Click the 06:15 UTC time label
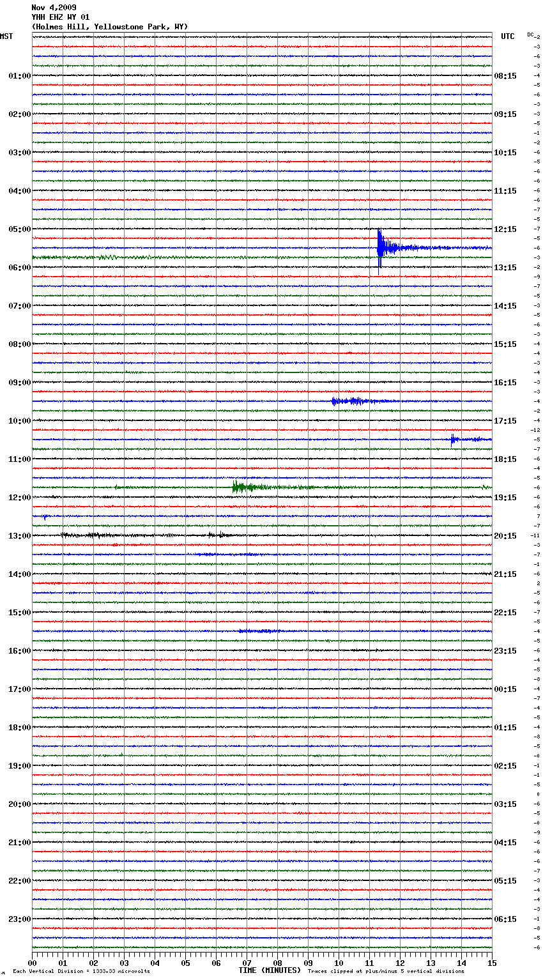This screenshot has height=980, width=543. click(x=505, y=919)
